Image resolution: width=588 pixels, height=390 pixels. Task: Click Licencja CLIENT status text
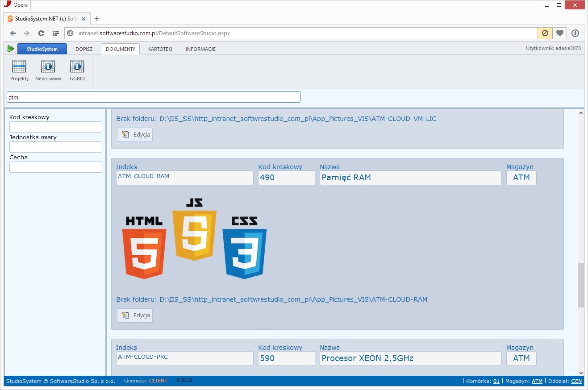click(x=146, y=381)
